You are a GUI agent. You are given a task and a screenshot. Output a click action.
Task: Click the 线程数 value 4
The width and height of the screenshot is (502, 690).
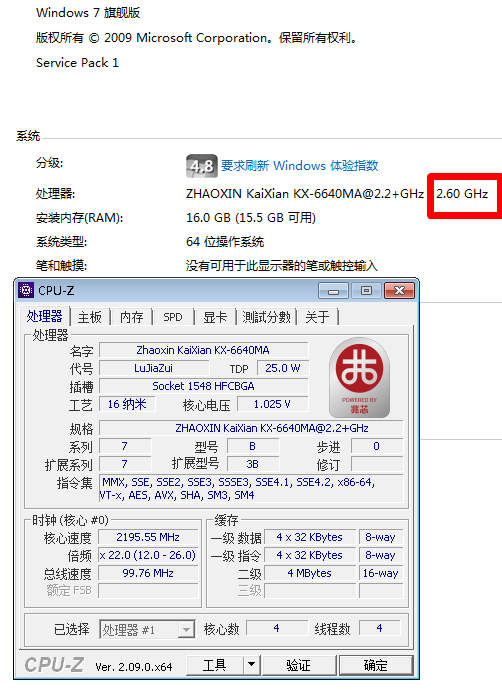[x=380, y=628]
